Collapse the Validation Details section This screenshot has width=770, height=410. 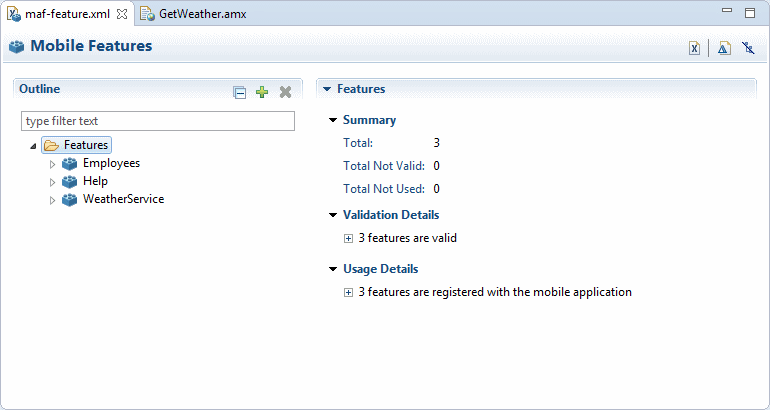point(333,215)
